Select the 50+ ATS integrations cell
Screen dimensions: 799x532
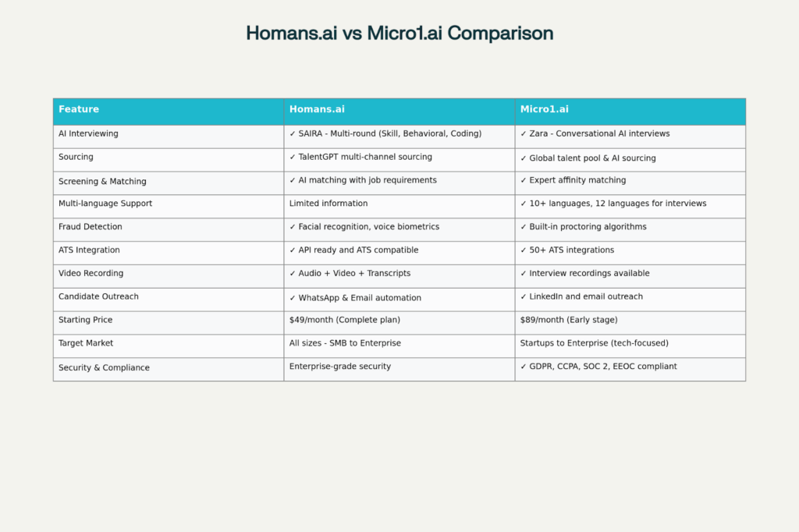click(567, 250)
